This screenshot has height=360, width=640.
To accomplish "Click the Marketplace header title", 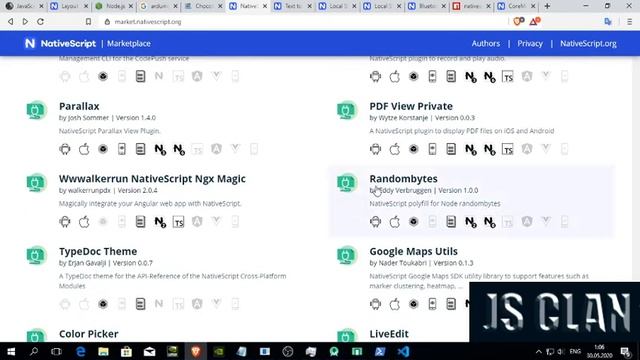I will [129, 43].
